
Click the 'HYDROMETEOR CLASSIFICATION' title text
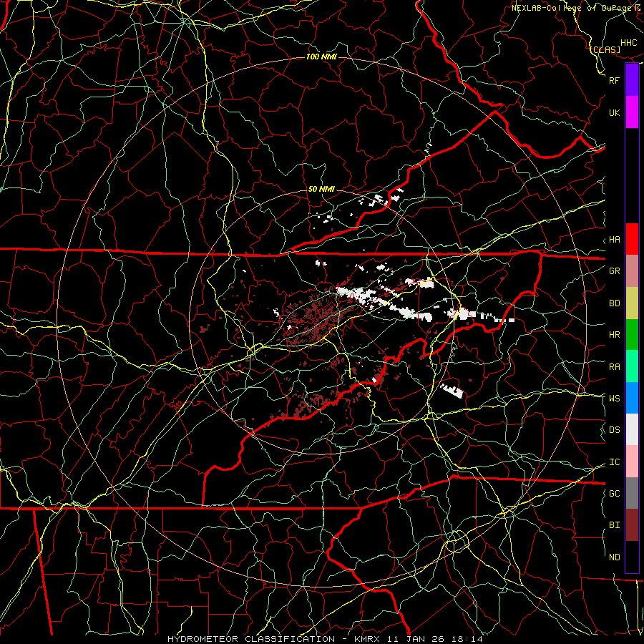251,639
